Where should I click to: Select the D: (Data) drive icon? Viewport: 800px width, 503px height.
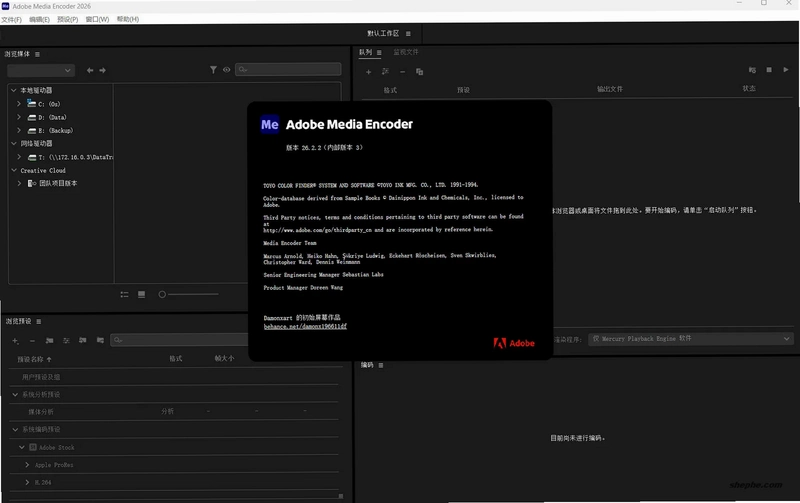tap(32, 117)
